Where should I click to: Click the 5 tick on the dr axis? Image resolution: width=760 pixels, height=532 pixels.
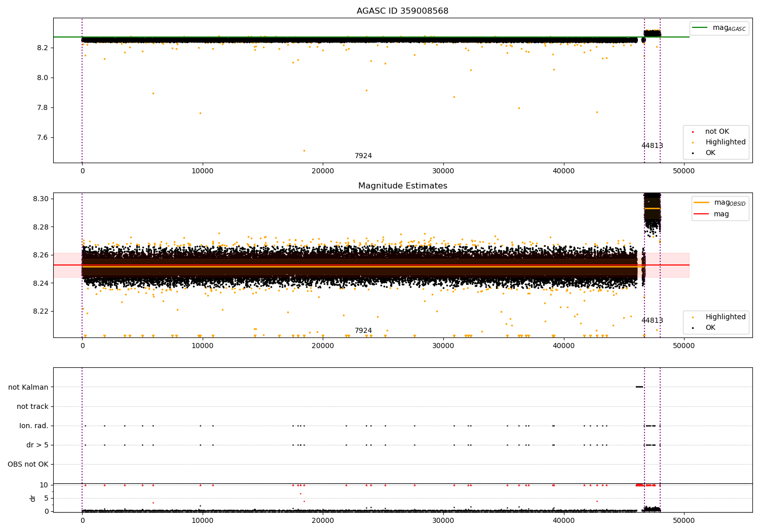pos(46,499)
